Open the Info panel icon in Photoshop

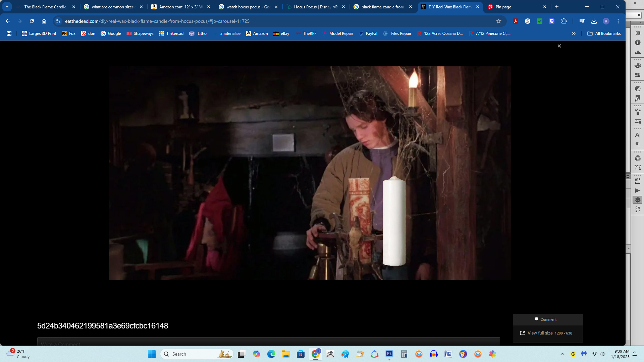(x=638, y=43)
